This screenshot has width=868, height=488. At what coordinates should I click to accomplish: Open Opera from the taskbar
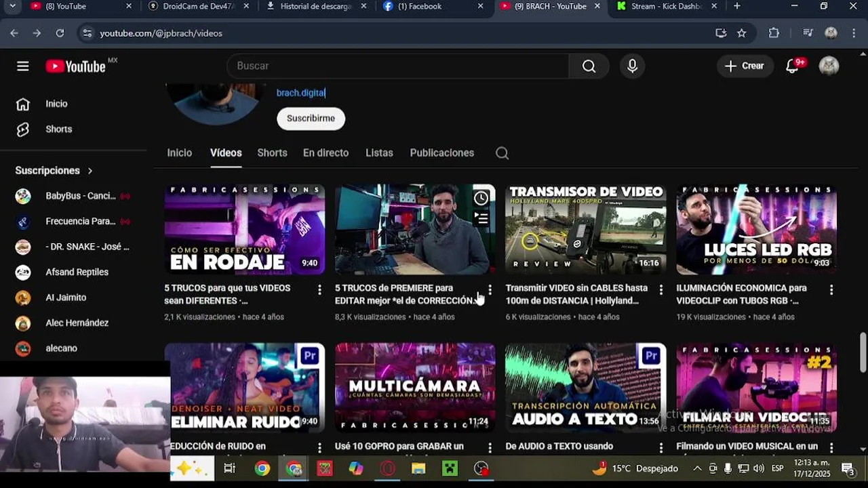coord(388,468)
